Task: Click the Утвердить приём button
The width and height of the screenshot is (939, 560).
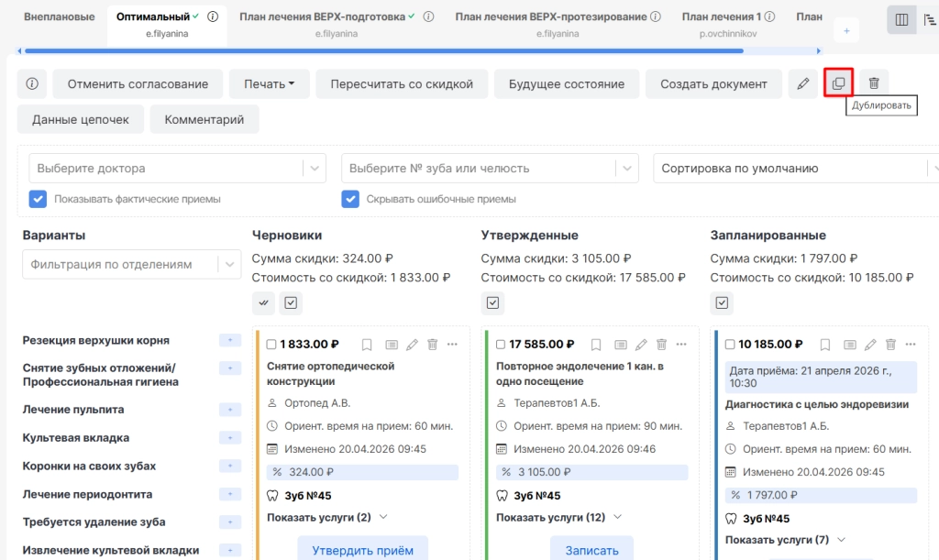Action: pos(362,550)
